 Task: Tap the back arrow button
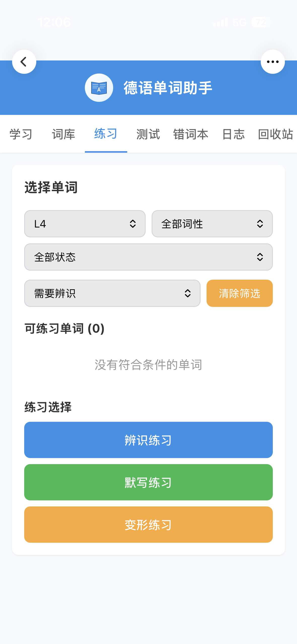pos(24,62)
